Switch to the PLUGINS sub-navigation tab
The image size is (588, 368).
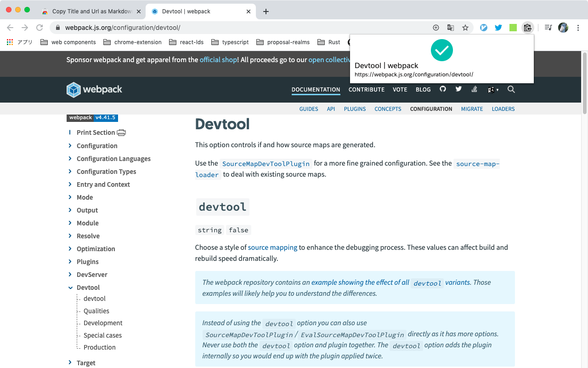pos(355,109)
